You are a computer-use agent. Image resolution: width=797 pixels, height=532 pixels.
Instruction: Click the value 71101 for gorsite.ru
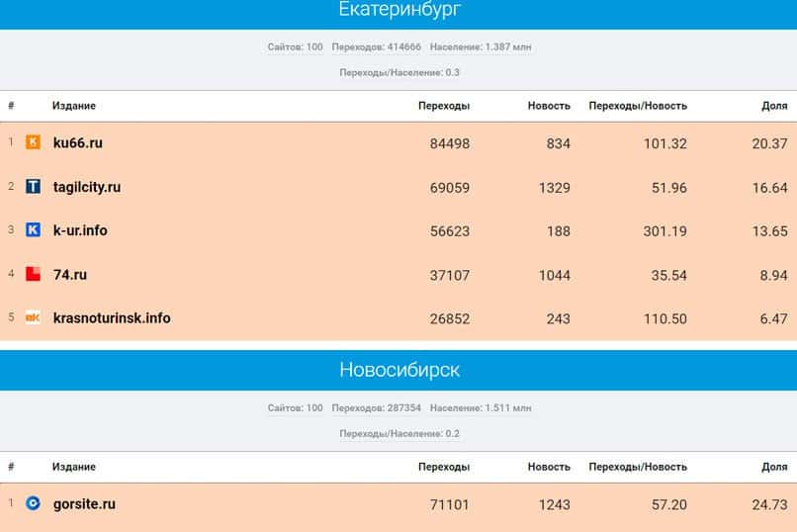pyautogui.click(x=450, y=505)
